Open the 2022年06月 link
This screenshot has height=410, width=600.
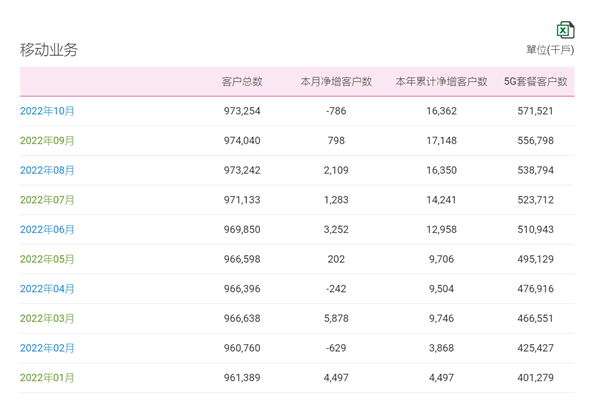[x=47, y=230]
